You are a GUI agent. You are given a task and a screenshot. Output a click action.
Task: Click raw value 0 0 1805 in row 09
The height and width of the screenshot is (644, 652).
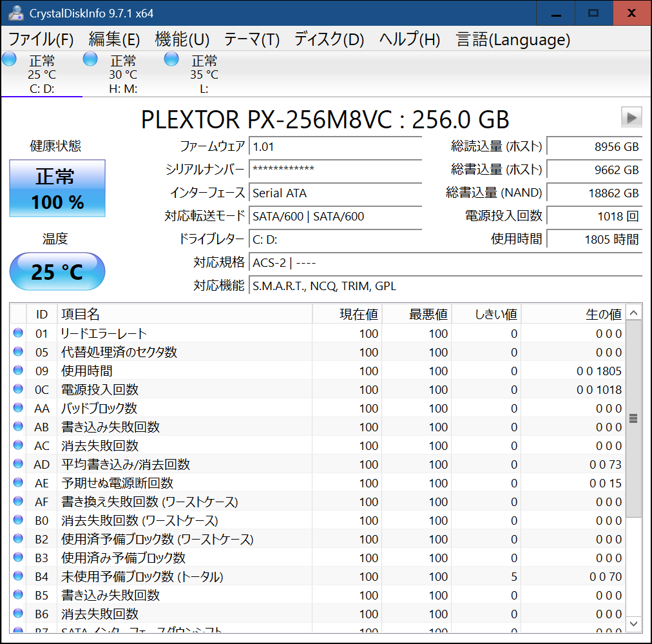pos(599,371)
